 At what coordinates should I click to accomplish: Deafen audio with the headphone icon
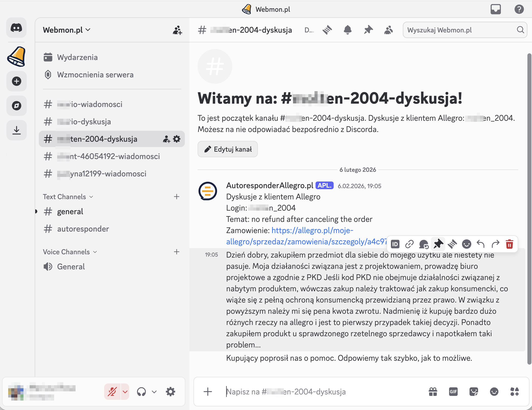click(x=142, y=391)
